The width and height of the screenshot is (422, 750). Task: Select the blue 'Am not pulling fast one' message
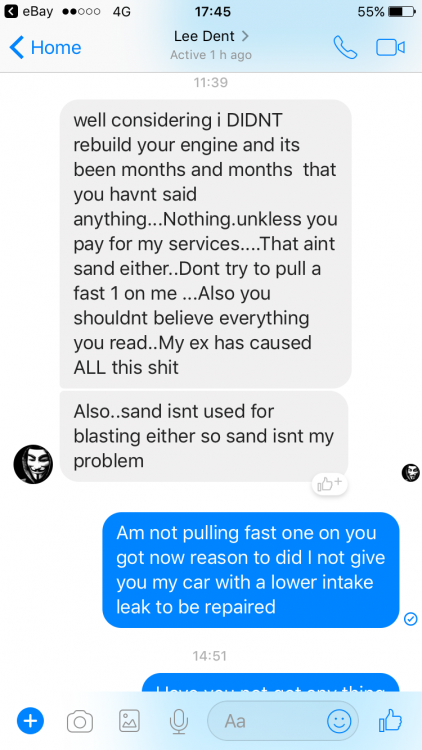point(251,570)
